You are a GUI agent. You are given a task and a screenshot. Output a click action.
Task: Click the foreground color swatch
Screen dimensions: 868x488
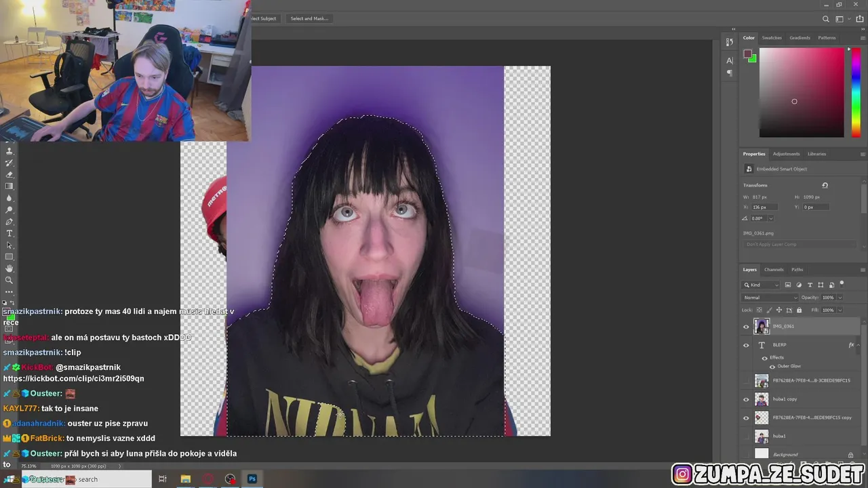[x=747, y=54]
